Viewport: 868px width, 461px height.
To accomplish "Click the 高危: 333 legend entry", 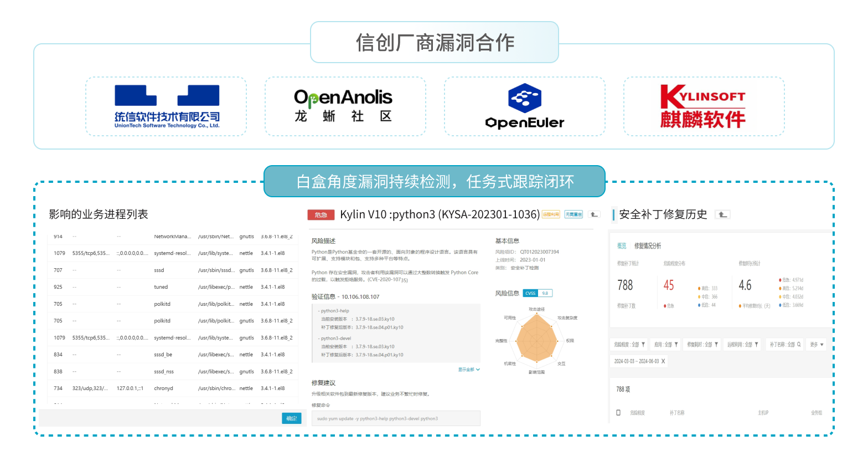I will tap(708, 289).
